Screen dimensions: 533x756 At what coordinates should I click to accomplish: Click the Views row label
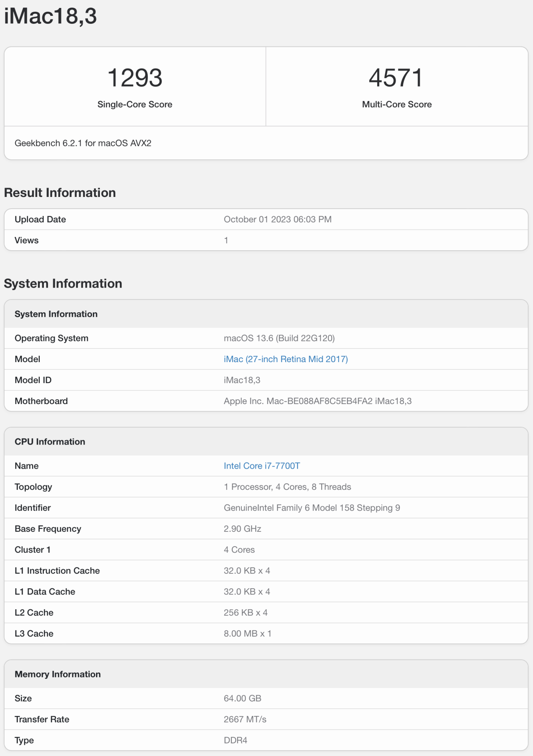pos(26,240)
